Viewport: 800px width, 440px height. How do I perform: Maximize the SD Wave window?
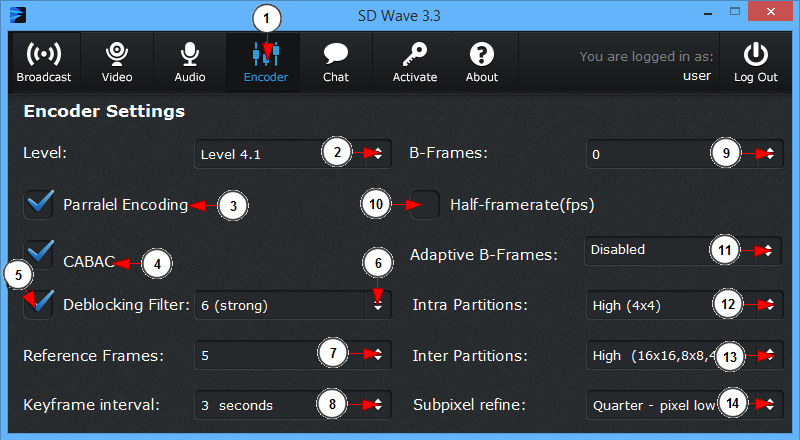point(735,12)
